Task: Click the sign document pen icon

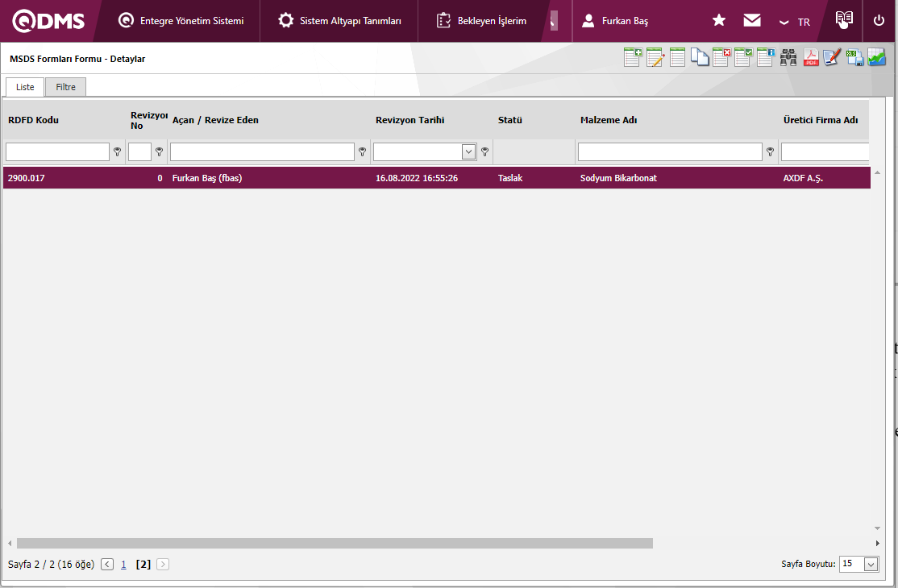Action: pos(832,57)
